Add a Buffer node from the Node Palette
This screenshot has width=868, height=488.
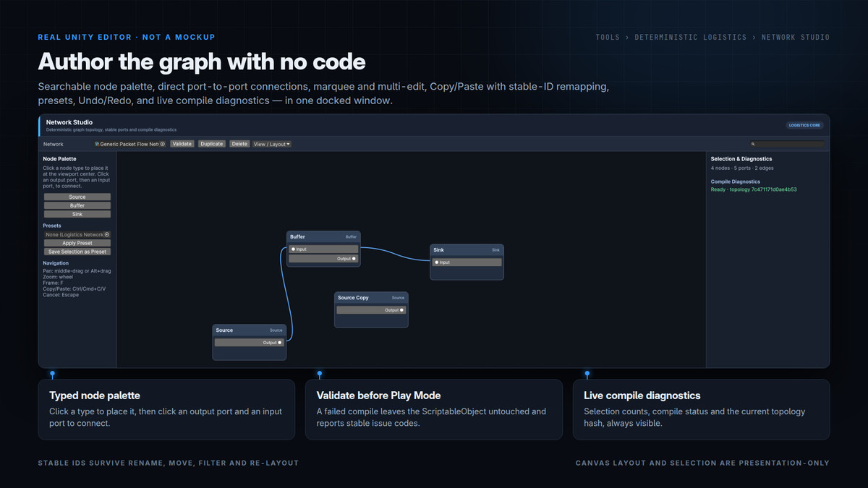click(x=77, y=205)
